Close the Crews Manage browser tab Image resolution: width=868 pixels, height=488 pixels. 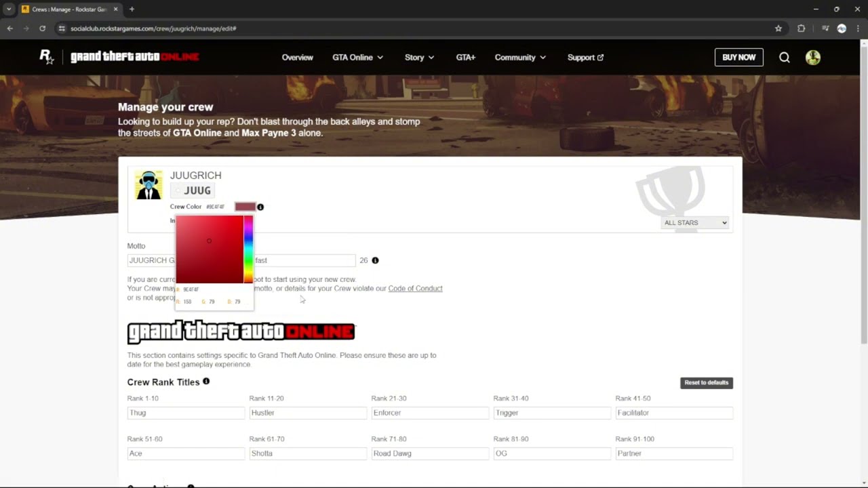(116, 9)
